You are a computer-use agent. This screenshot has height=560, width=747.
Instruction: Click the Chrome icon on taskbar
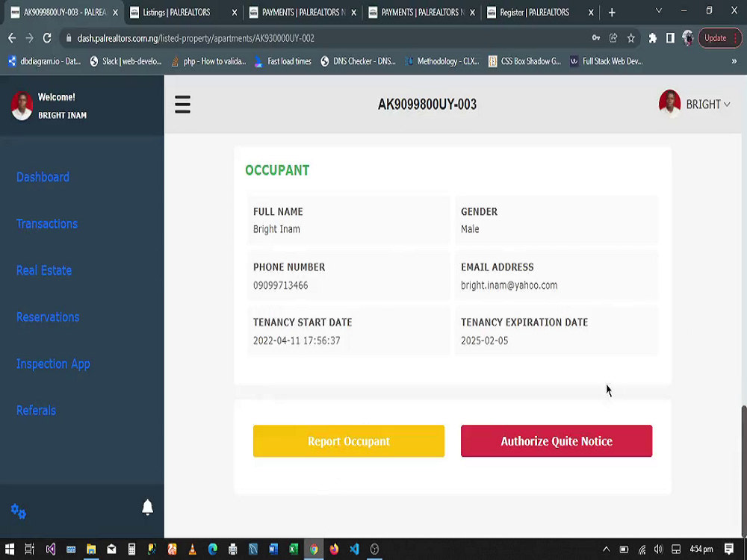[x=314, y=549]
